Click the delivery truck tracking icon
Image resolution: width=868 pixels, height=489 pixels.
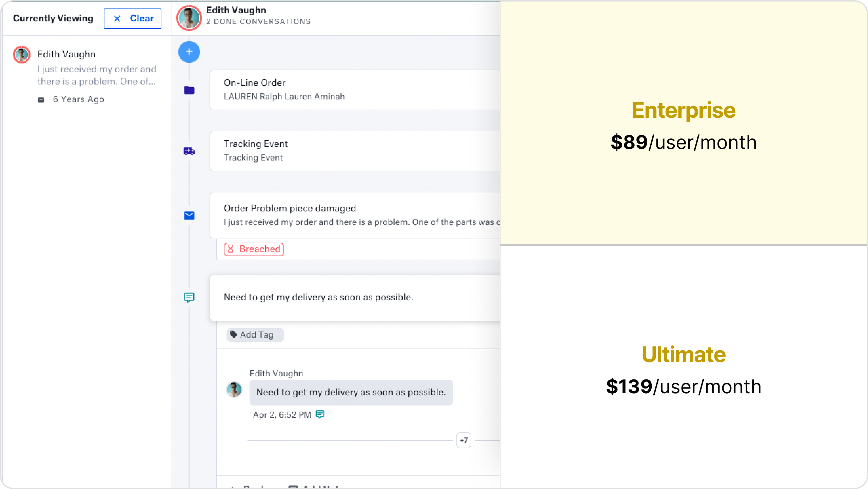(190, 150)
